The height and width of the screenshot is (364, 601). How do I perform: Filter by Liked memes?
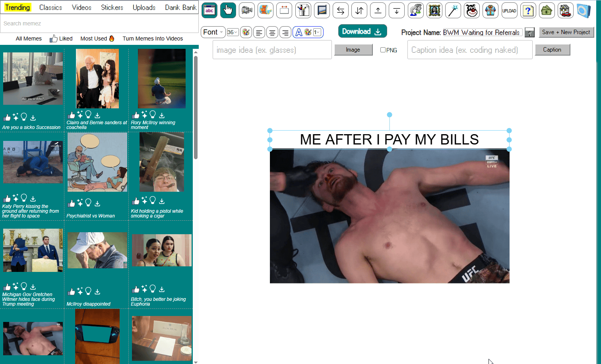point(61,39)
